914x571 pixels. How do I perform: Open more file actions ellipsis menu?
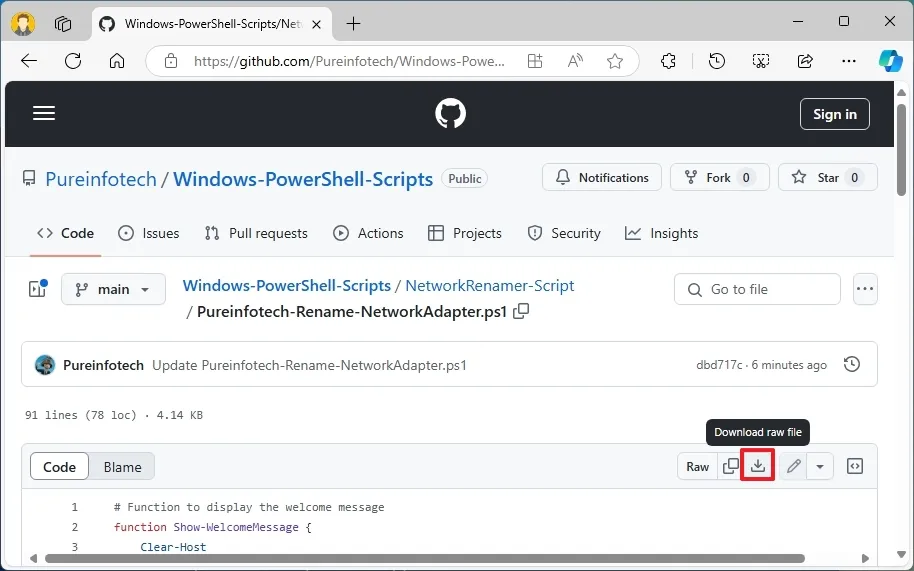click(x=865, y=289)
